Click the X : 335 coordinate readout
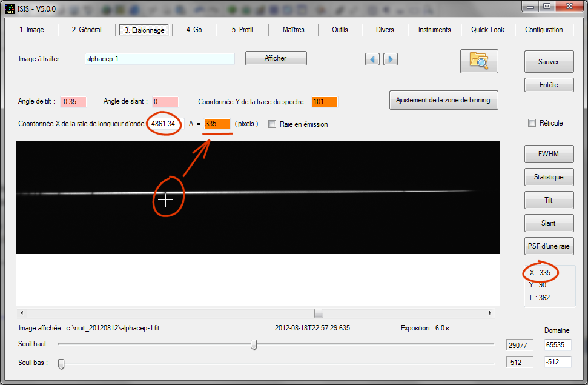The image size is (588, 385). (x=540, y=273)
